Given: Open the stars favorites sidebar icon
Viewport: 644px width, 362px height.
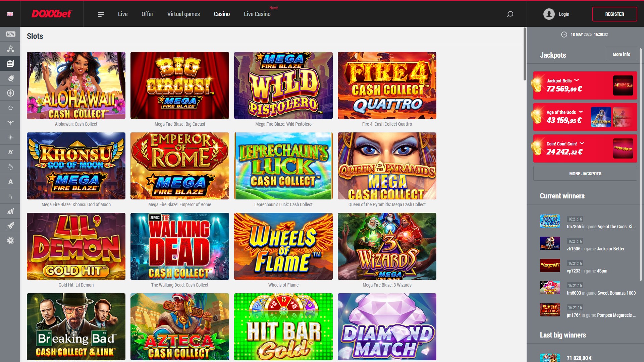Looking at the screenshot, I should point(10,49).
